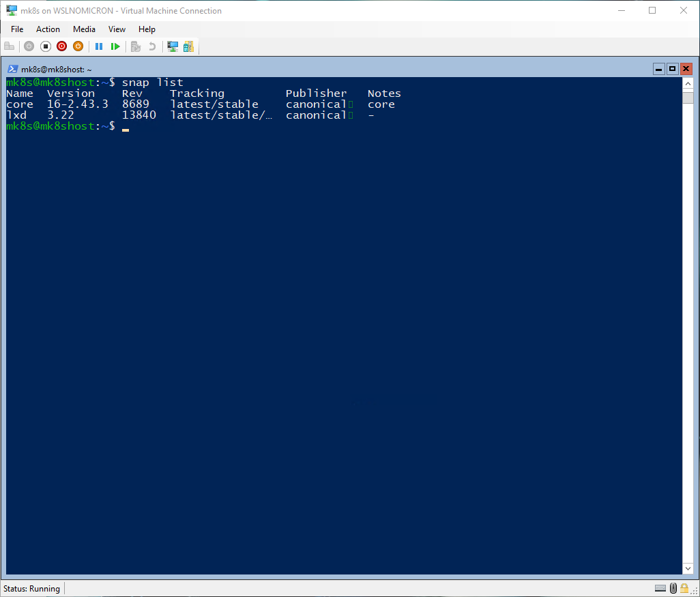
Task: Click the terminal scrollbar down arrow
Action: 688,568
